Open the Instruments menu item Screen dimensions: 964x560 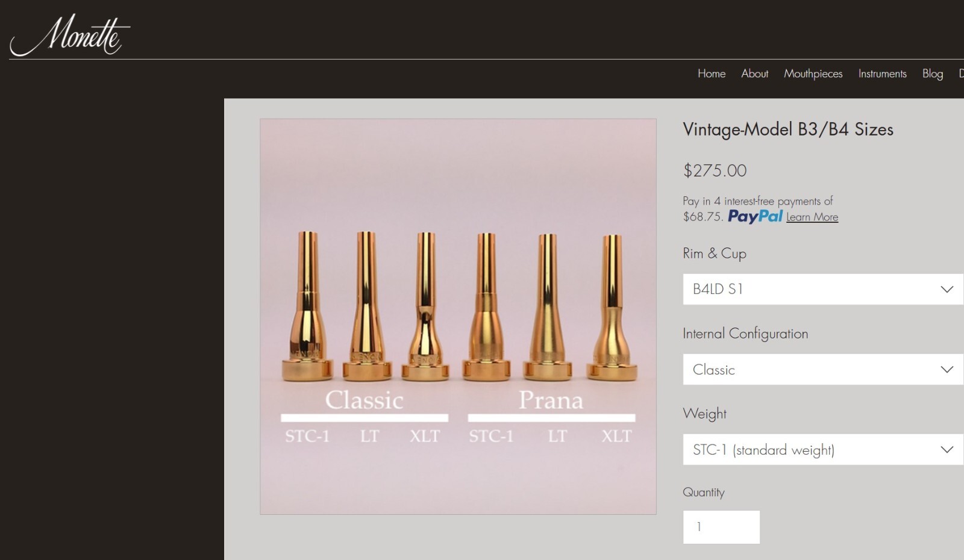click(882, 73)
